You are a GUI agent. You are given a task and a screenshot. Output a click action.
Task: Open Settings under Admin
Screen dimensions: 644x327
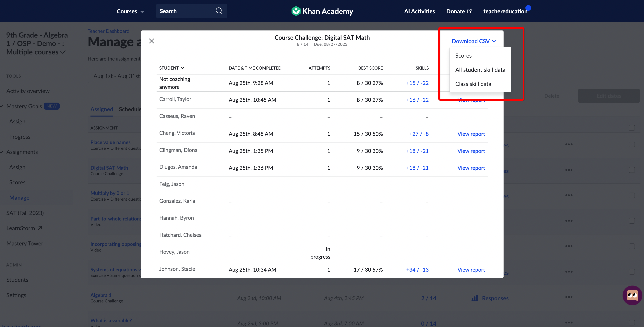(x=16, y=295)
